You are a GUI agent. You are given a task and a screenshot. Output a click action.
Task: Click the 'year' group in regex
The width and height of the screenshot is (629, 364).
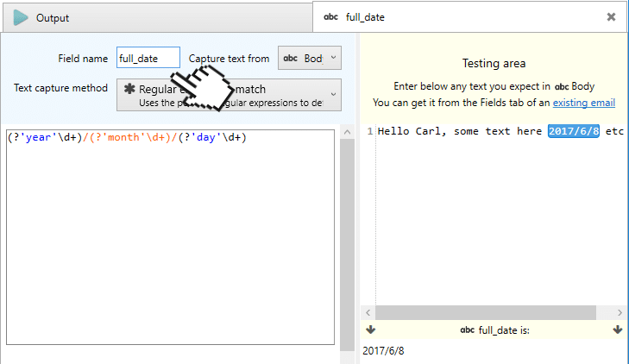[45, 137]
